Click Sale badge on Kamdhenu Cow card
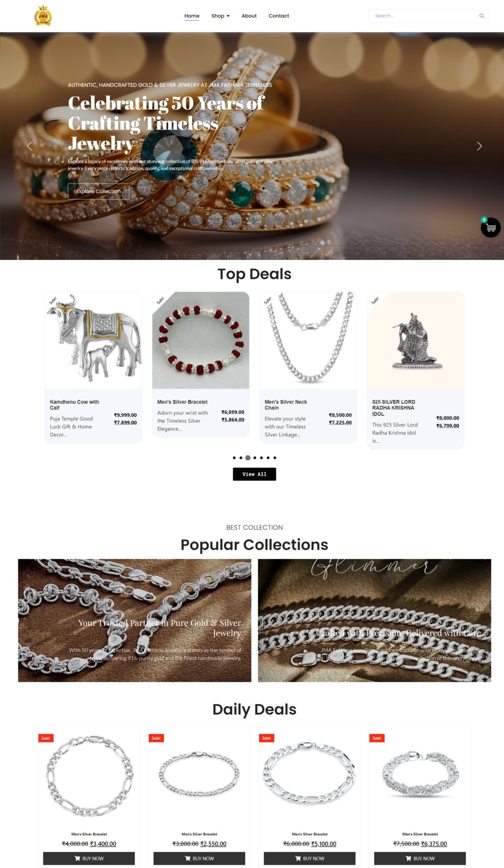 [x=53, y=300]
